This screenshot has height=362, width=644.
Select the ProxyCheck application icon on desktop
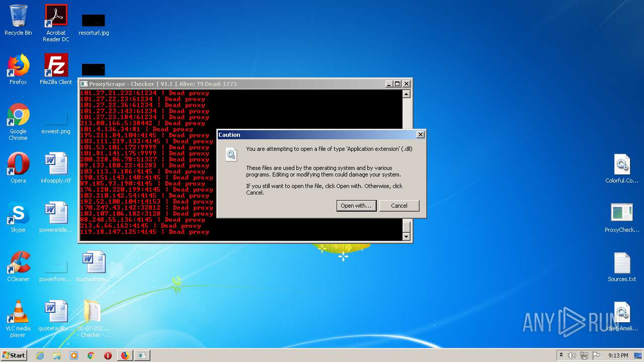coord(622,218)
